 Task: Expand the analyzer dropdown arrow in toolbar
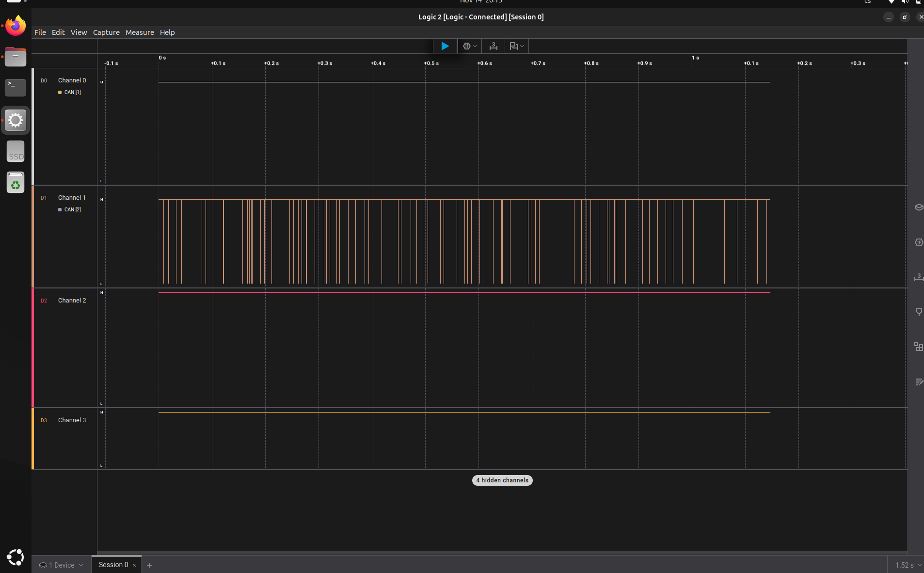(475, 46)
